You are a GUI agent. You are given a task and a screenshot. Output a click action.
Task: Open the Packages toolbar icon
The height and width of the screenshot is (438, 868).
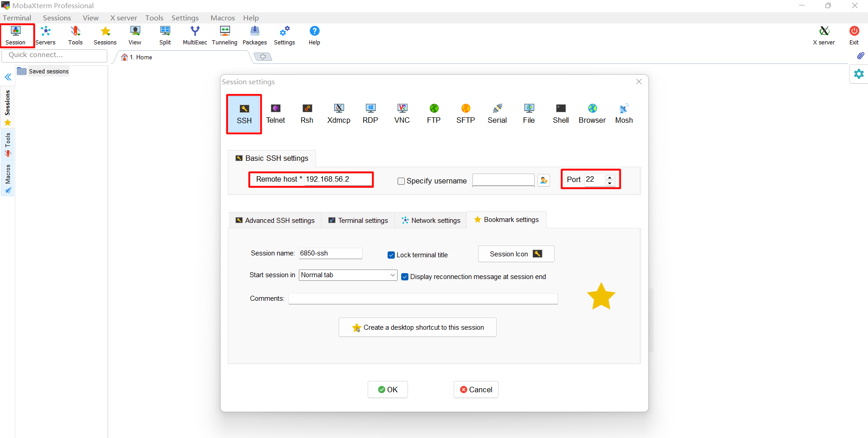coord(255,35)
